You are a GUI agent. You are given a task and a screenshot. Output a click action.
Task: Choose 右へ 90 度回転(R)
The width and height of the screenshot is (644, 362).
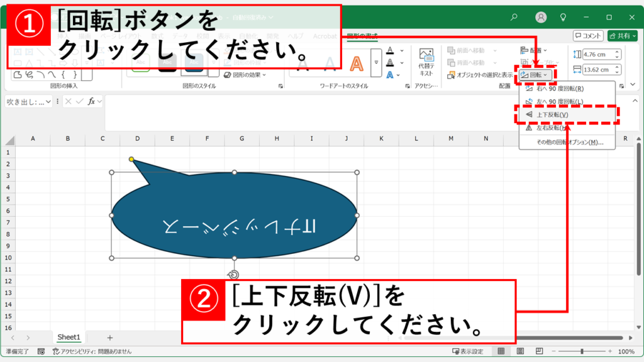tap(567, 89)
